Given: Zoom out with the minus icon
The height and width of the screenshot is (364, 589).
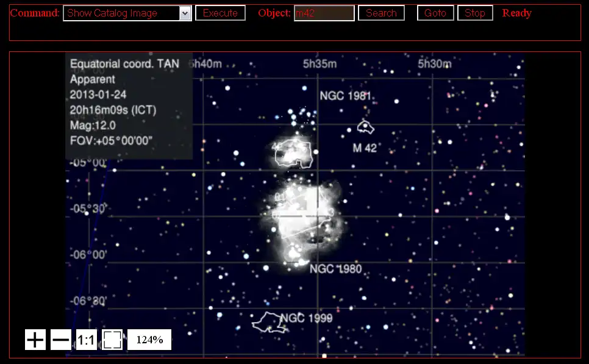Looking at the screenshot, I should click(x=61, y=340).
